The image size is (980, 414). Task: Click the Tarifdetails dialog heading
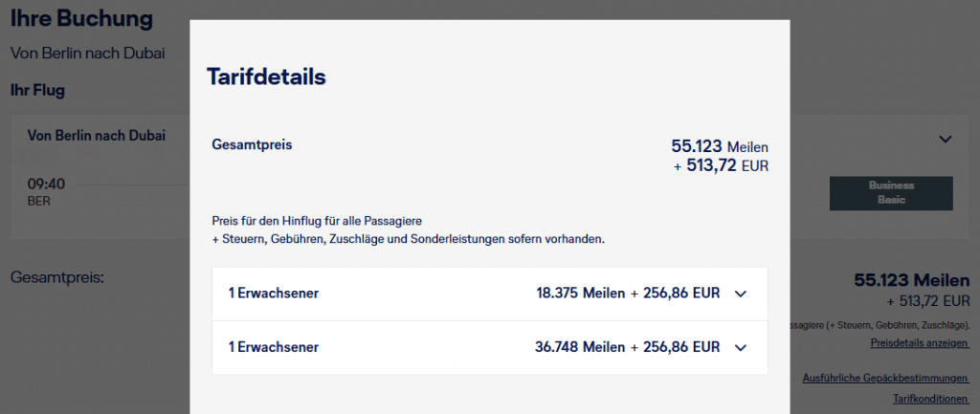[266, 76]
